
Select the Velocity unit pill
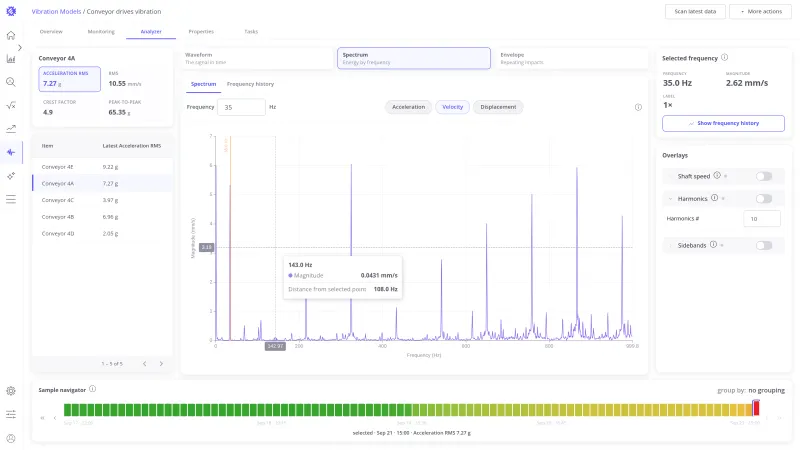pyautogui.click(x=453, y=107)
